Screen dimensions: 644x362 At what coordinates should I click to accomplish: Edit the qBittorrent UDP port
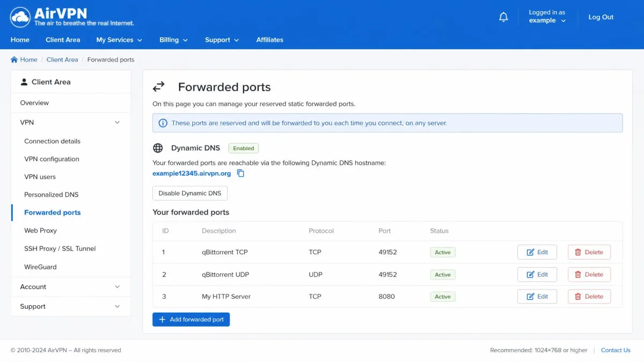point(537,275)
